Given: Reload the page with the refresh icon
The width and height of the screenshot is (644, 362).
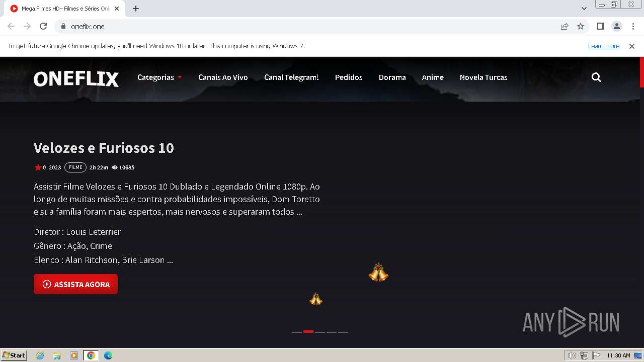Looking at the screenshot, I should pyautogui.click(x=43, y=26).
